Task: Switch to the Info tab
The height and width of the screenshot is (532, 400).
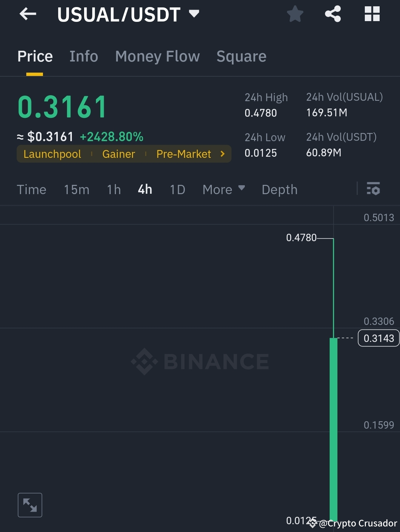Action: point(83,56)
